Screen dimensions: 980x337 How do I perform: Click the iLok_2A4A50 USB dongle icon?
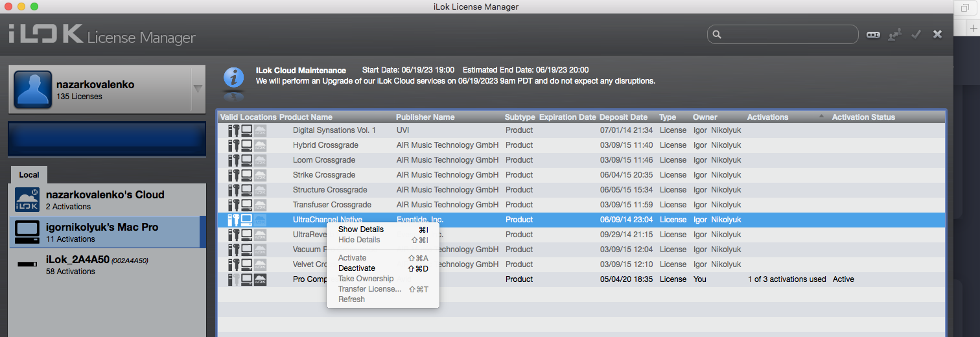pos(27,265)
